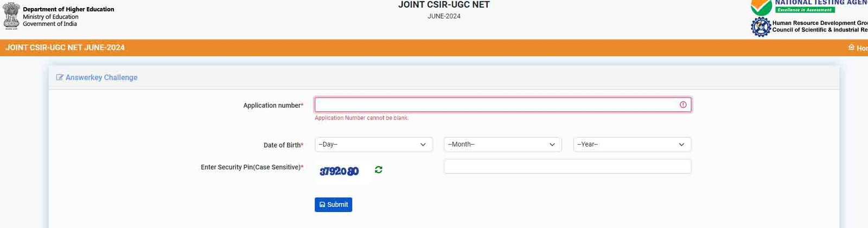Click JOINT CSIR-UGC NET JUNE-2024 bar title
868x228 pixels.
point(65,48)
